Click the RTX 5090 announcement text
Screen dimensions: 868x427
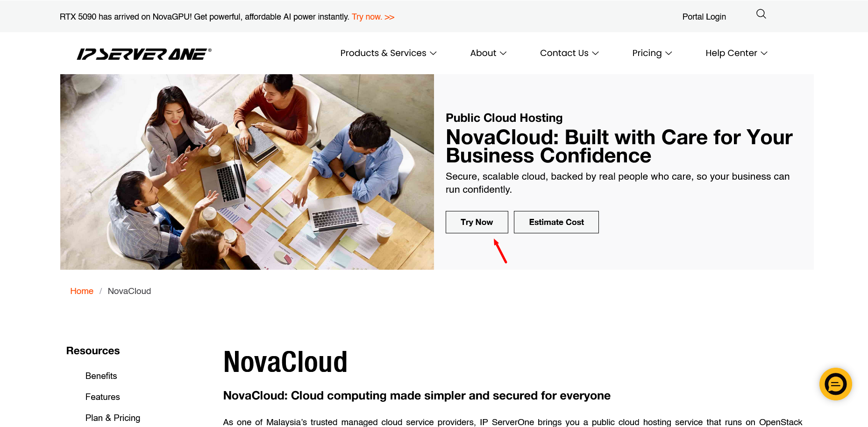point(204,17)
